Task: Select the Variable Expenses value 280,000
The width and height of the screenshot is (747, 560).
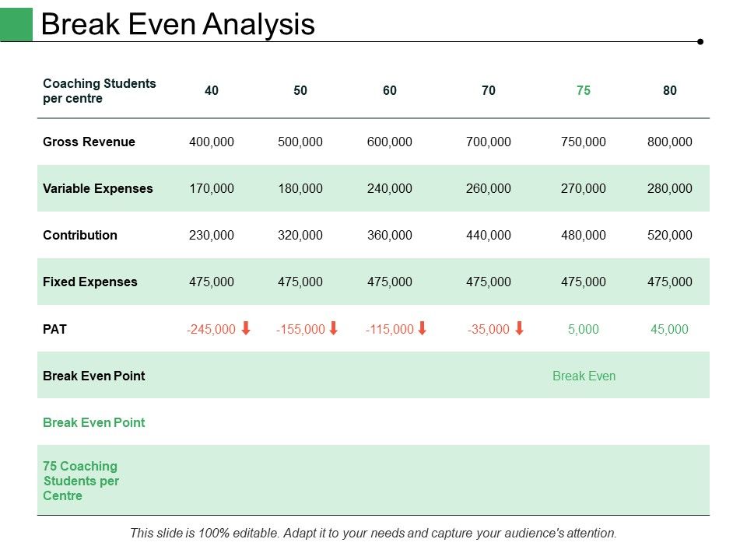Action: [669, 188]
